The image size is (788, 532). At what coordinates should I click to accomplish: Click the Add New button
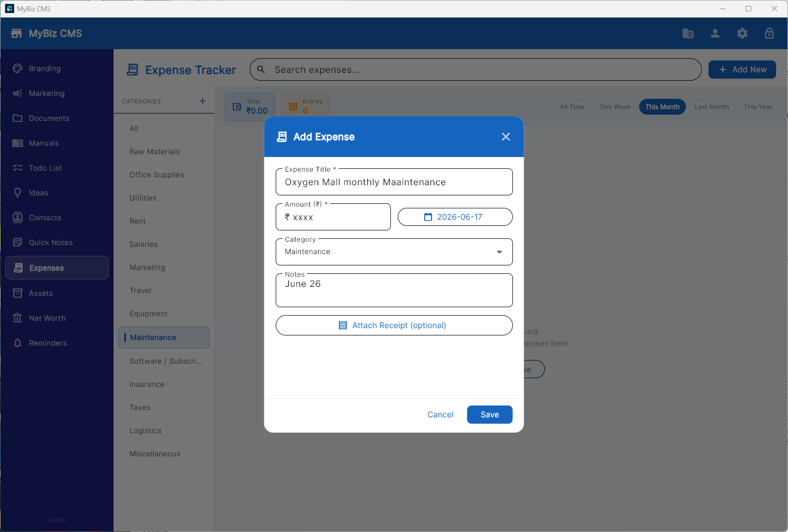tap(742, 69)
